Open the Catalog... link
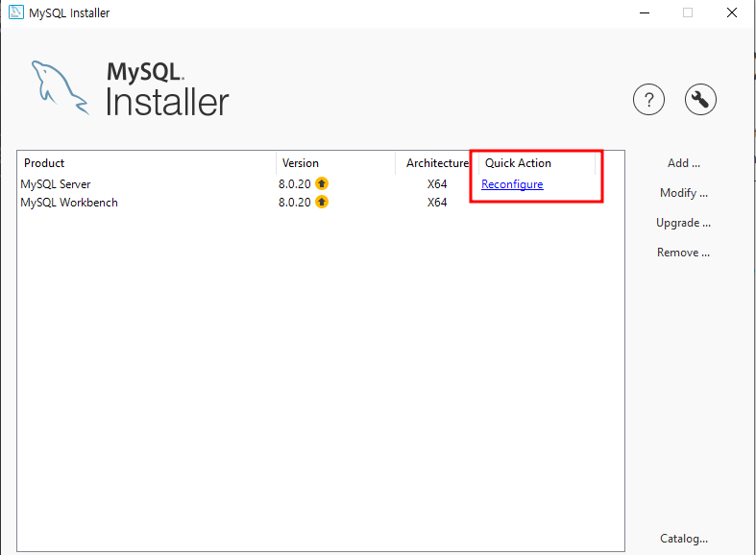This screenshot has width=756, height=555. (684, 539)
